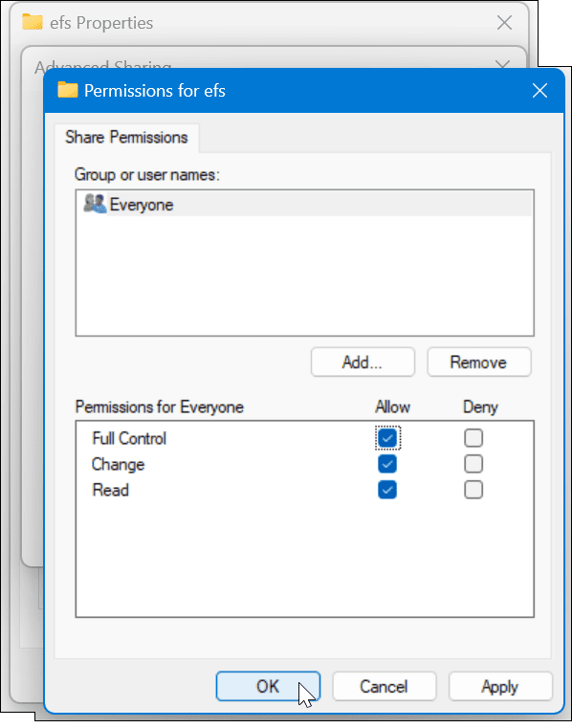Viewport: 572px width, 728px height.
Task: Close the efs Properties window
Action: 504,22
